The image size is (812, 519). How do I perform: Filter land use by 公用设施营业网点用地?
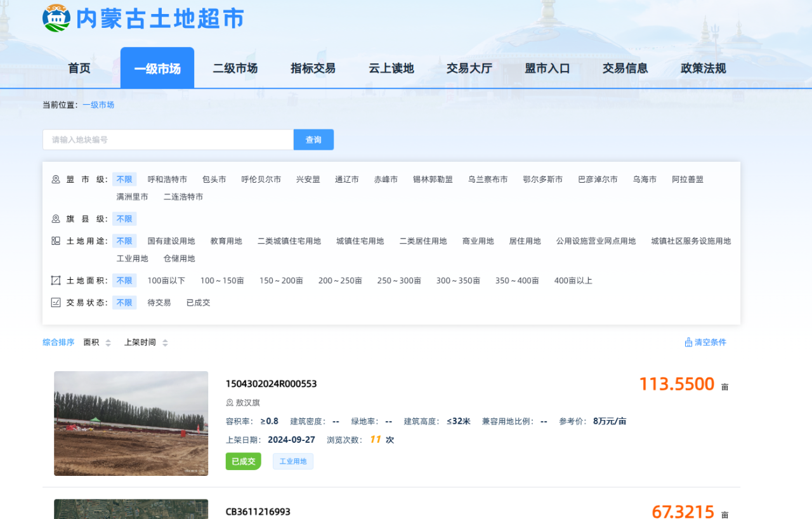pos(596,241)
